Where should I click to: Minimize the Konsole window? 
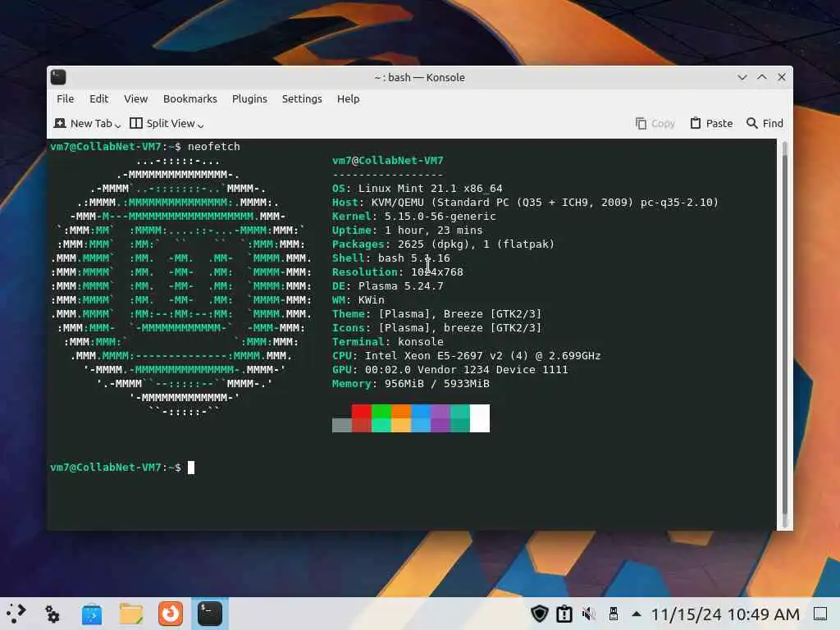[x=742, y=77]
